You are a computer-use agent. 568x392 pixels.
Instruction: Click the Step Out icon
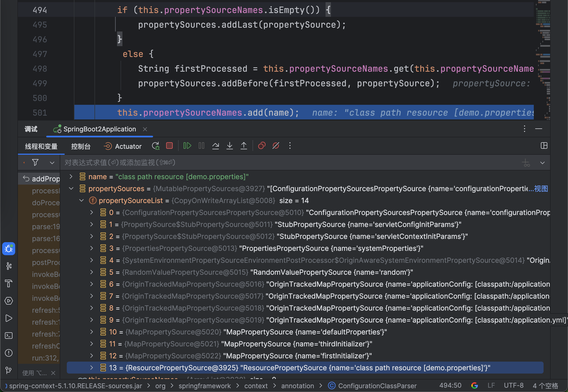[x=244, y=146]
